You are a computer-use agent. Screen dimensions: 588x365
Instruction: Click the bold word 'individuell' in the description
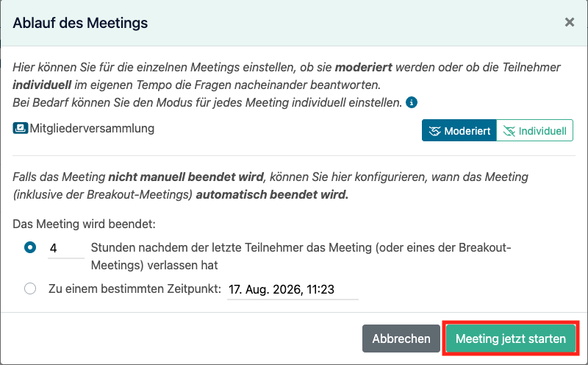pyautogui.click(x=42, y=85)
